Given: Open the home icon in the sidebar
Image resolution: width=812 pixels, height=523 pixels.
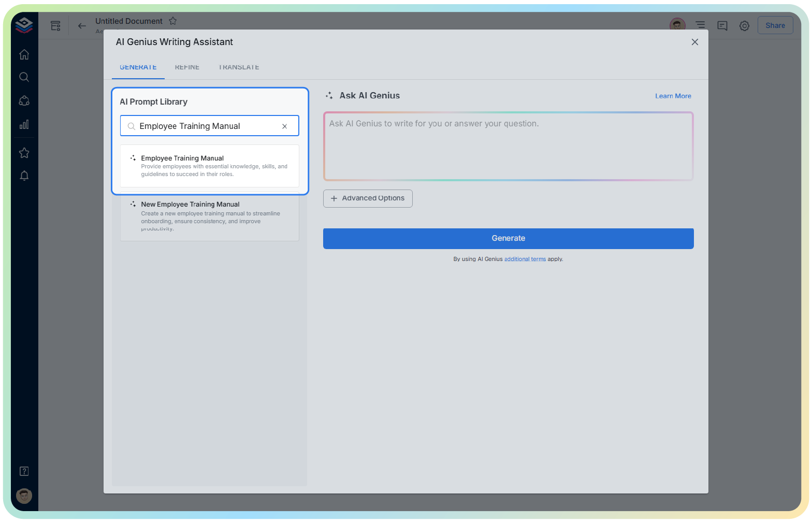Looking at the screenshot, I should (x=24, y=54).
